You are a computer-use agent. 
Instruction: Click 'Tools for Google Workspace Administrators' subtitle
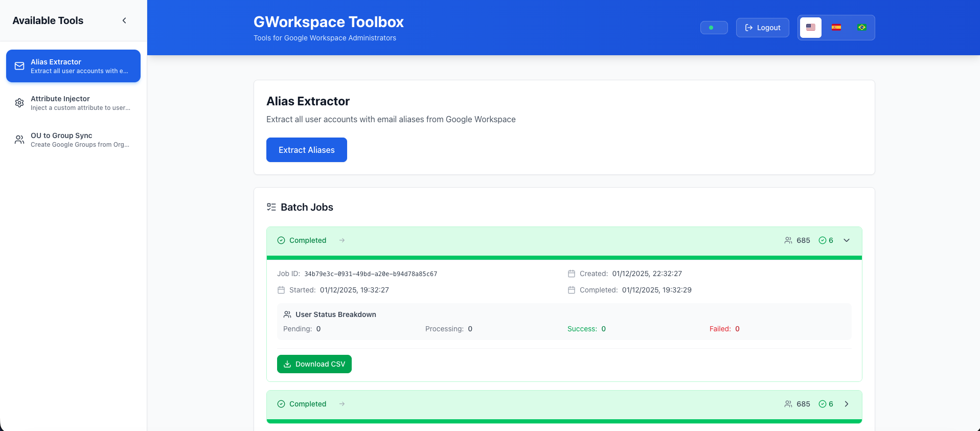coord(325,38)
